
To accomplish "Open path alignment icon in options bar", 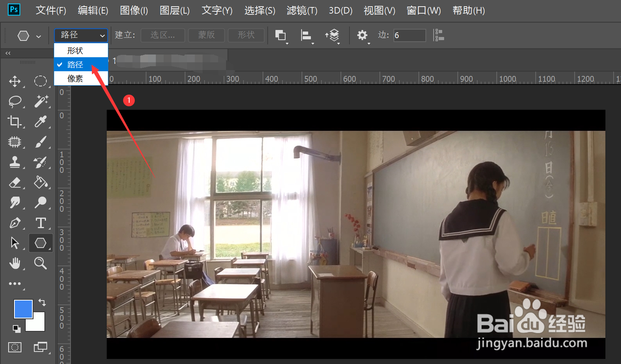I will [x=307, y=35].
